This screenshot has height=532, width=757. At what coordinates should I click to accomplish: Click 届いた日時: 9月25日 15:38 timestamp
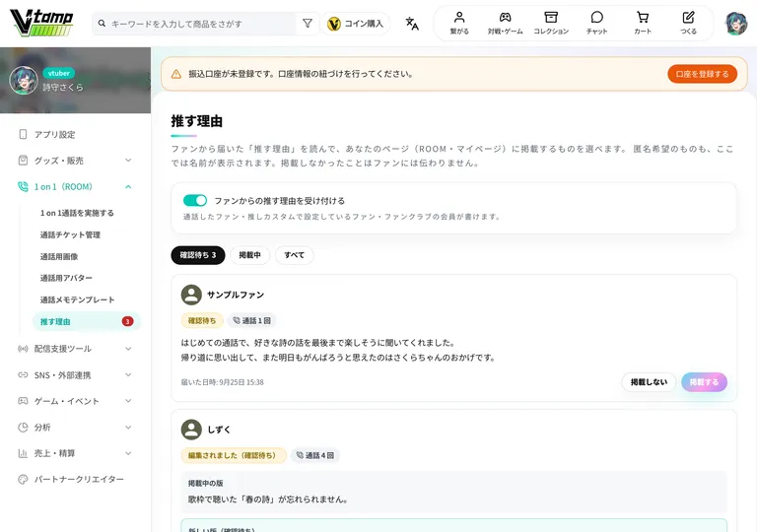click(x=223, y=382)
